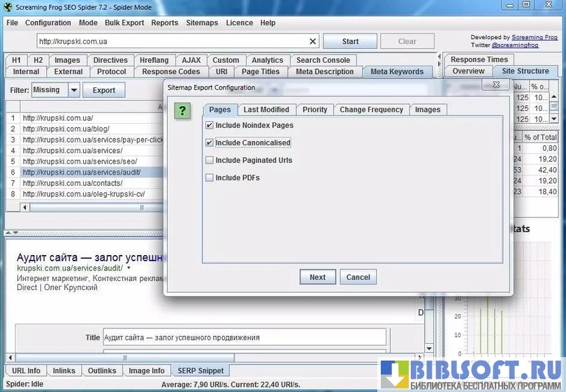Open the Sitemaps menu
This screenshot has height=392, width=566.
pos(202,22)
